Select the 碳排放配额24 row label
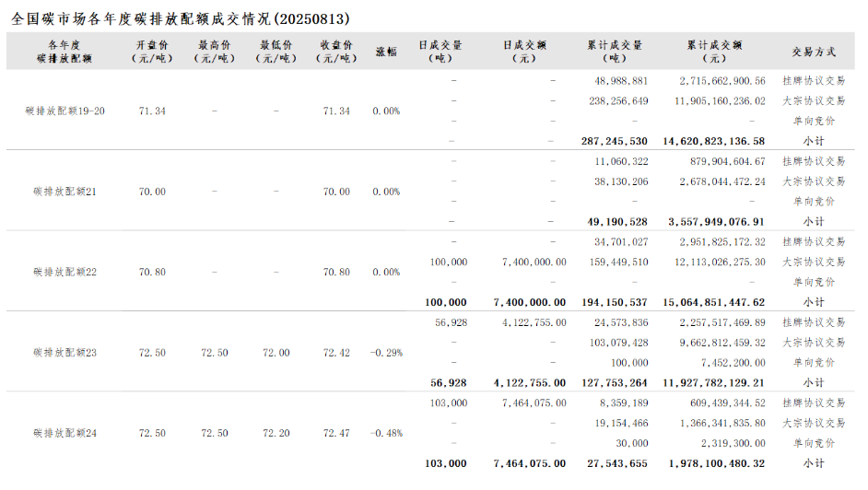Image resolution: width=868 pixels, height=490 pixels. pyautogui.click(x=65, y=433)
